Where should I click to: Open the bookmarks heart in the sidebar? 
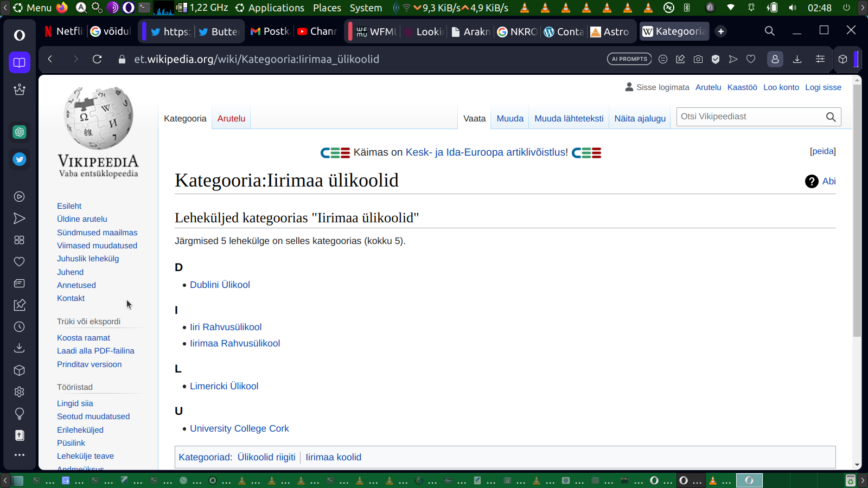20,262
